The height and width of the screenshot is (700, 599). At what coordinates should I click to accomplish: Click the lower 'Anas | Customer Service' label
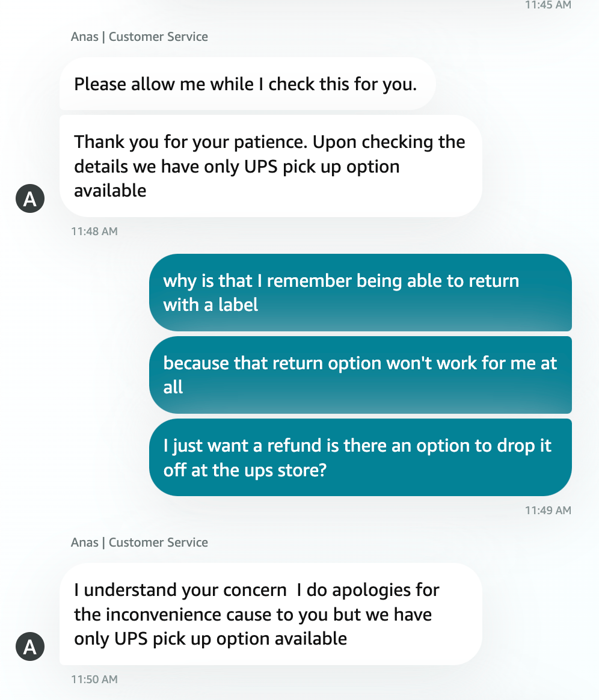pos(138,542)
